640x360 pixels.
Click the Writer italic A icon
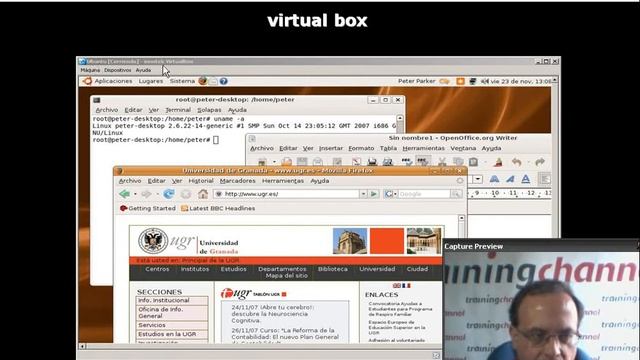(510, 179)
